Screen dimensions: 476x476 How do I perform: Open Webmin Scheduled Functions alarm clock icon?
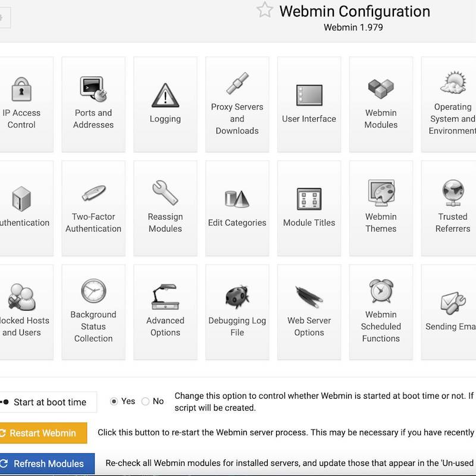point(381,291)
